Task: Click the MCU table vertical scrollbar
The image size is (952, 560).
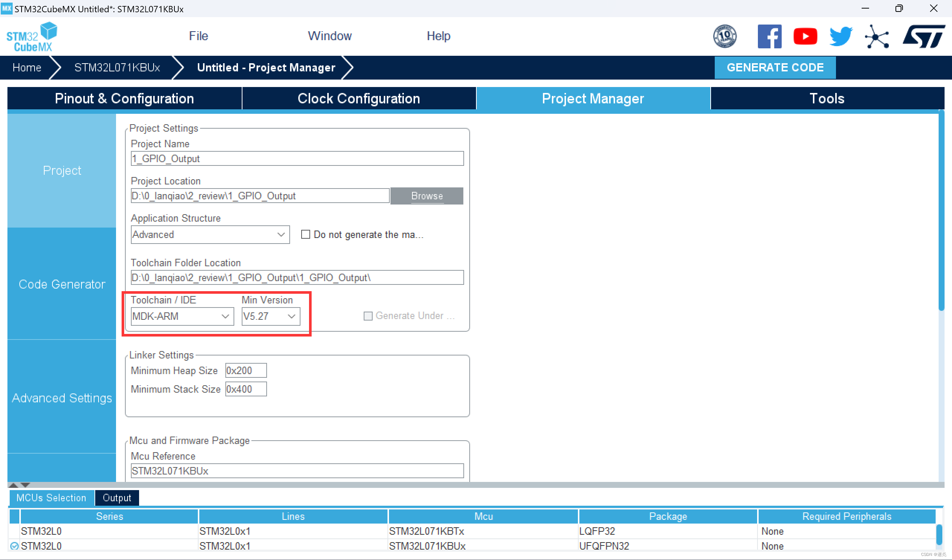Action: point(939,534)
